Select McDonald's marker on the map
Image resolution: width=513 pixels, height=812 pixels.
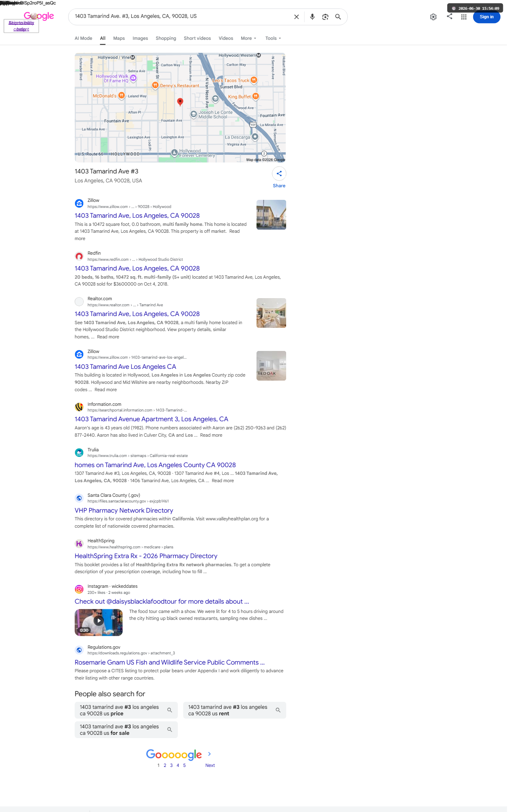coord(121,95)
